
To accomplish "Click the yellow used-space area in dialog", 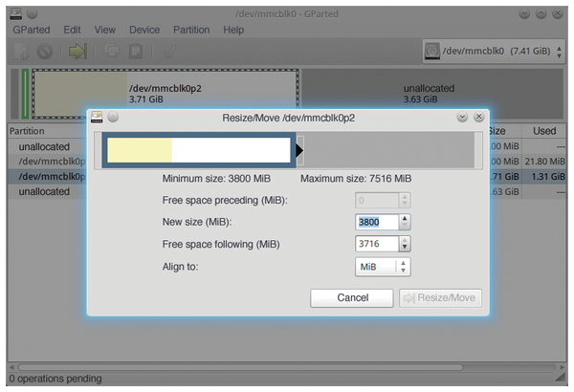I will pos(140,150).
